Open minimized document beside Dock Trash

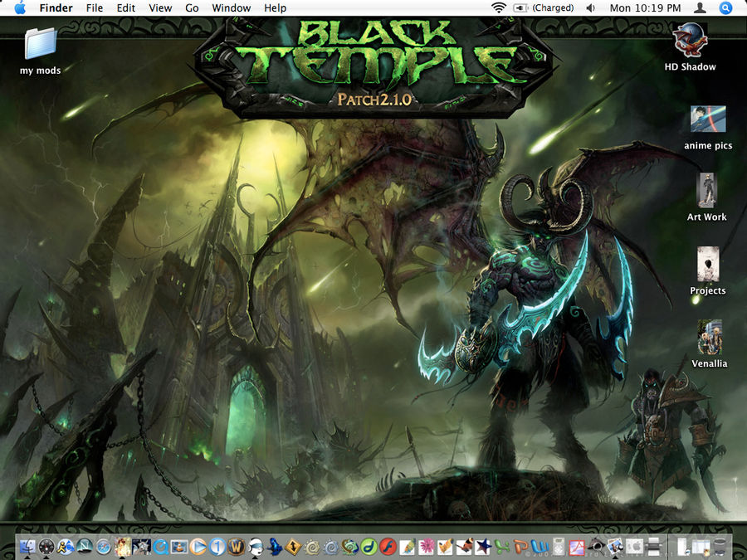pos(701,548)
